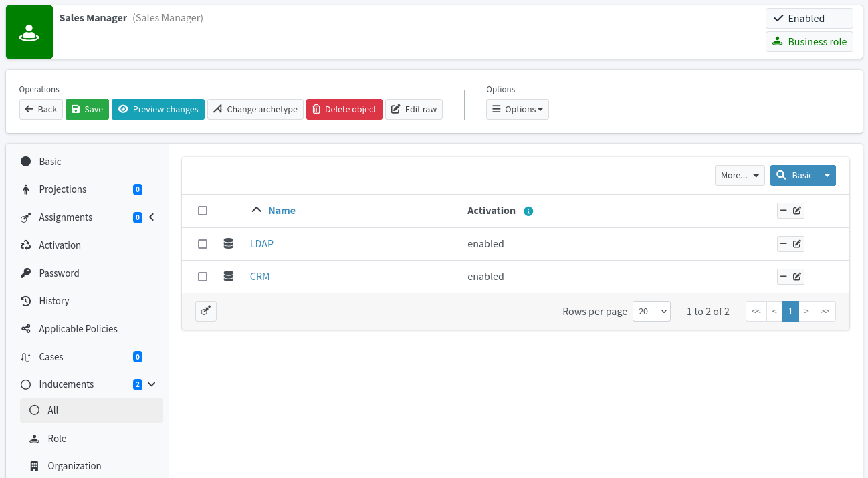This screenshot has width=868, height=478.
Task: Click the Password key icon in sidebar
Action: [26, 273]
